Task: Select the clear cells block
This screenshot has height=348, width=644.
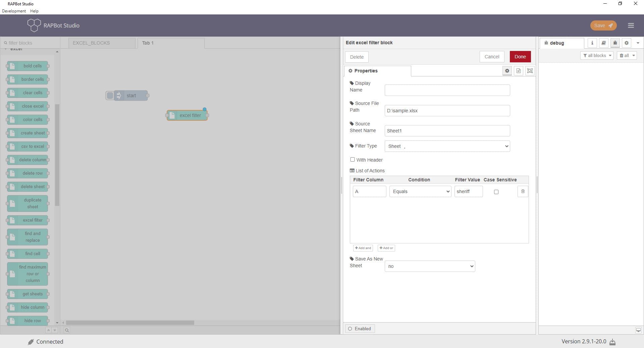Action: pos(28,93)
